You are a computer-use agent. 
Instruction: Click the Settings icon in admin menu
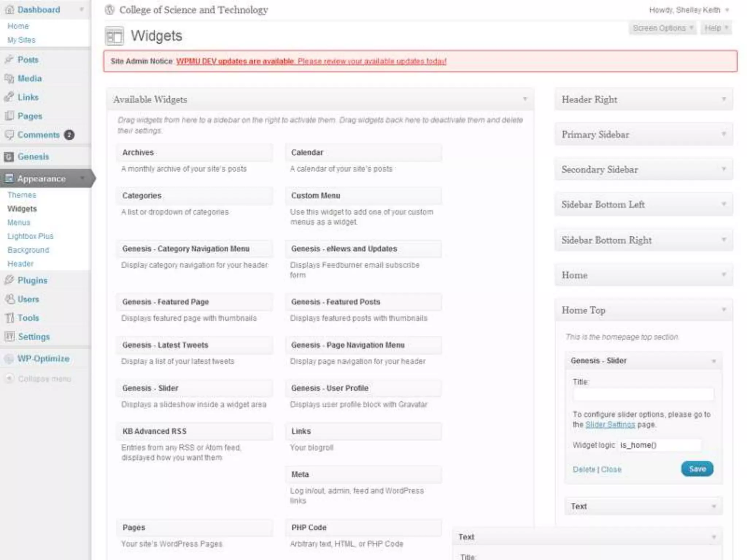[x=9, y=336]
